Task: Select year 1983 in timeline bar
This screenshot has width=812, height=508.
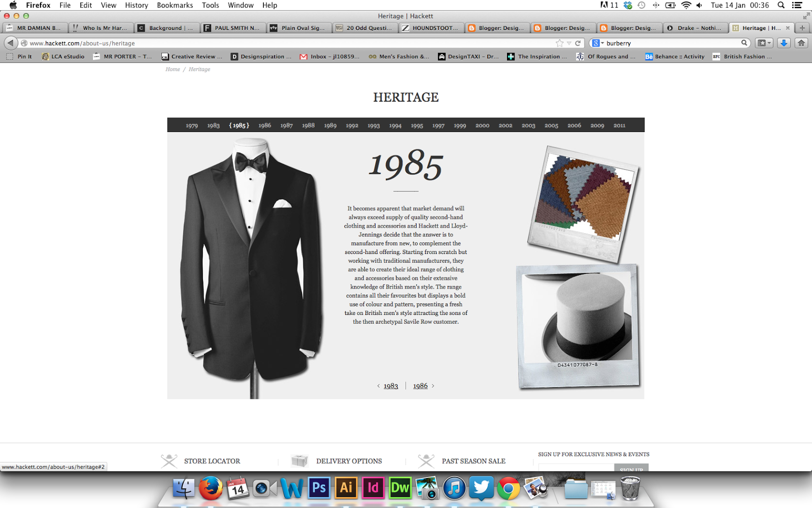Action: point(214,125)
